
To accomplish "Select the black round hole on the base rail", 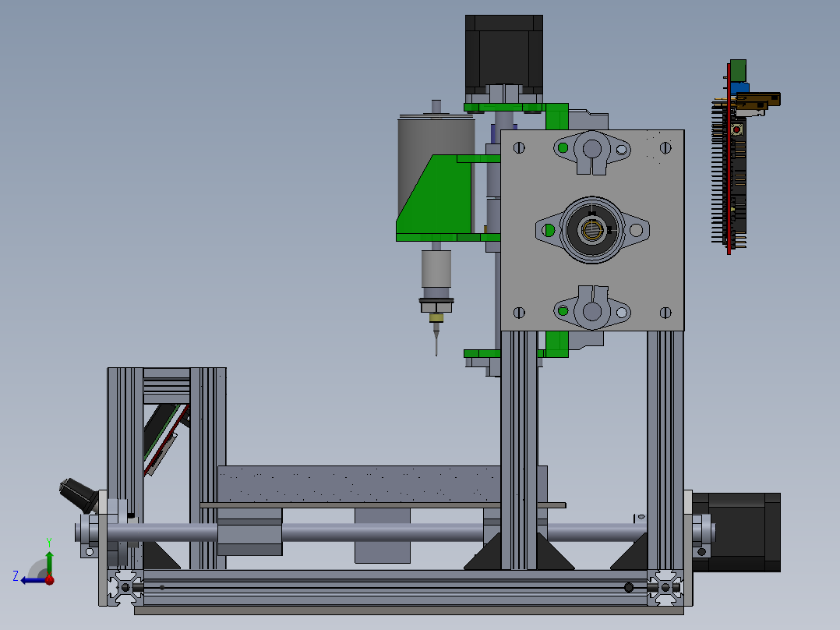I will pyautogui.click(x=629, y=588).
